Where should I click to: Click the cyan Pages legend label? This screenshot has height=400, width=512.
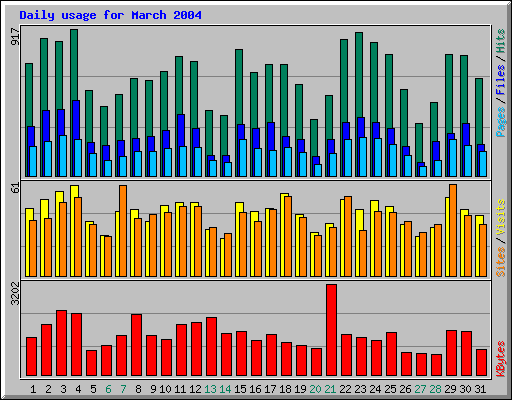pos(501,122)
